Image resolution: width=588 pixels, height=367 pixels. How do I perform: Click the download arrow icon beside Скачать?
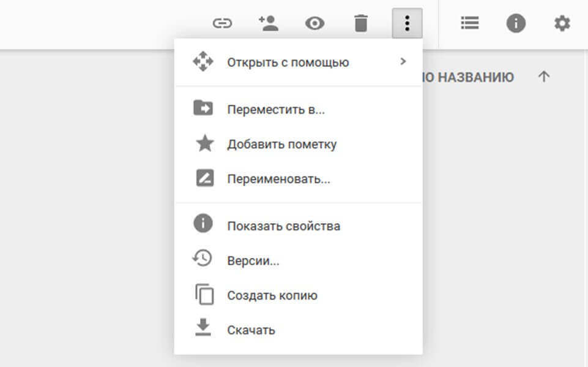203,328
